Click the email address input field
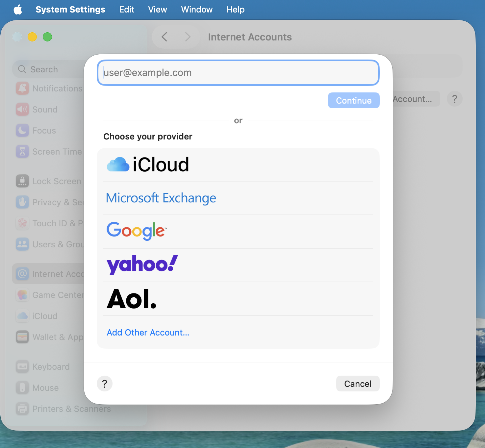485x448 pixels. click(238, 73)
